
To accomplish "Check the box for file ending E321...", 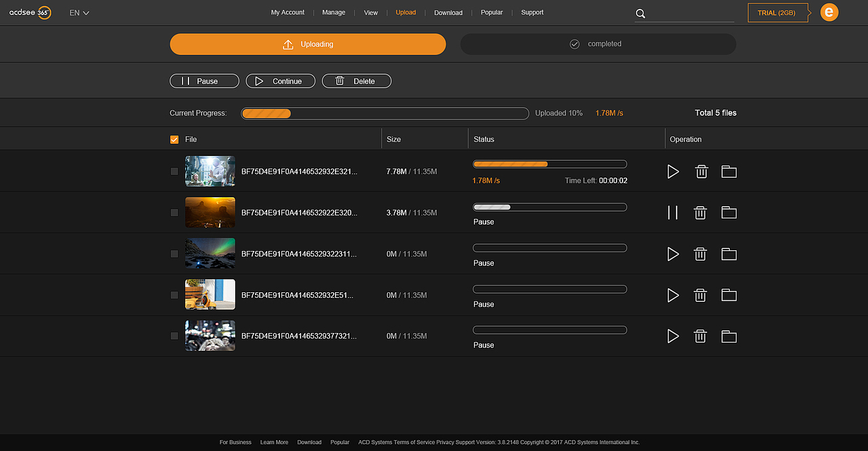I will [x=174, y=172].
